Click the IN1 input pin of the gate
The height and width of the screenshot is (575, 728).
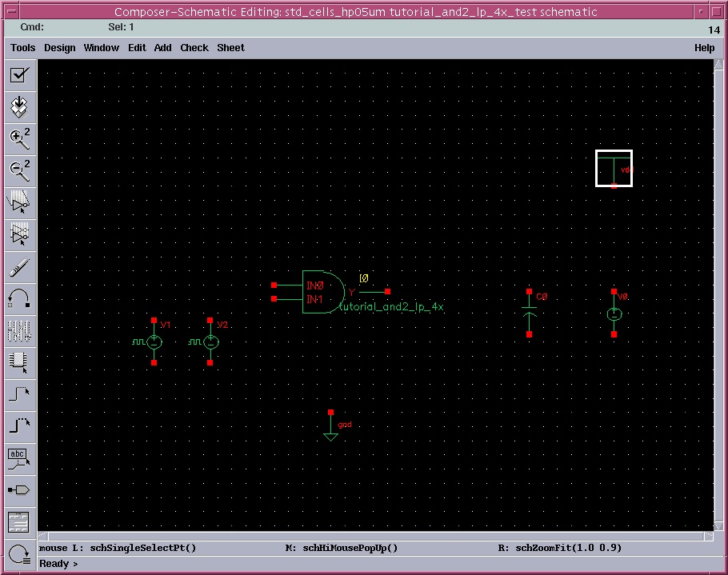(274, 299)
